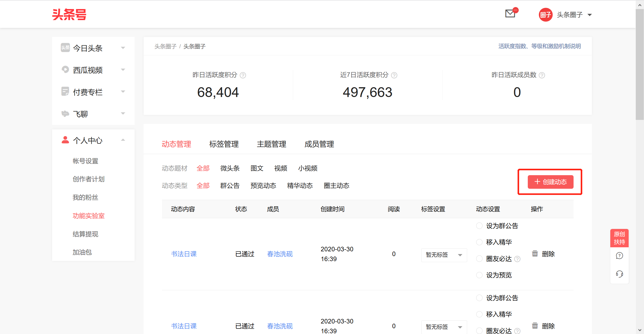644x334 pixels.
Task: Open first row 春池洗砚 member link
Action: click(280, 254)
